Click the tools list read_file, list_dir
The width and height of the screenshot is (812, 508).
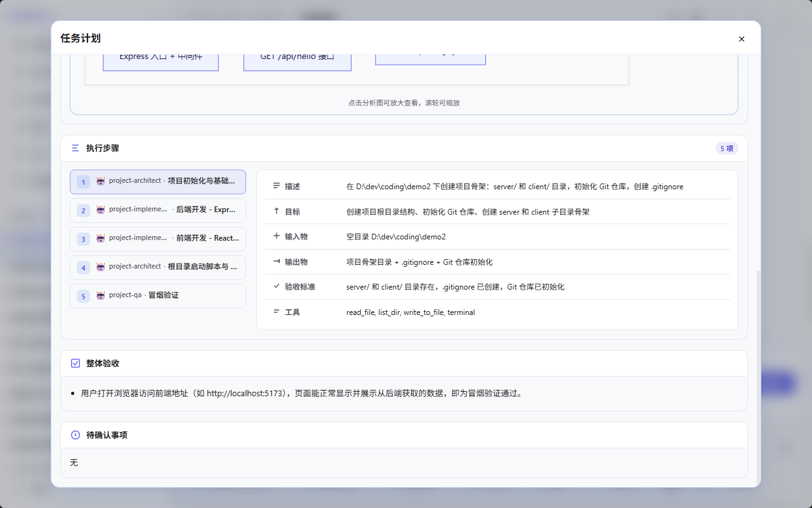coord(410,312)
